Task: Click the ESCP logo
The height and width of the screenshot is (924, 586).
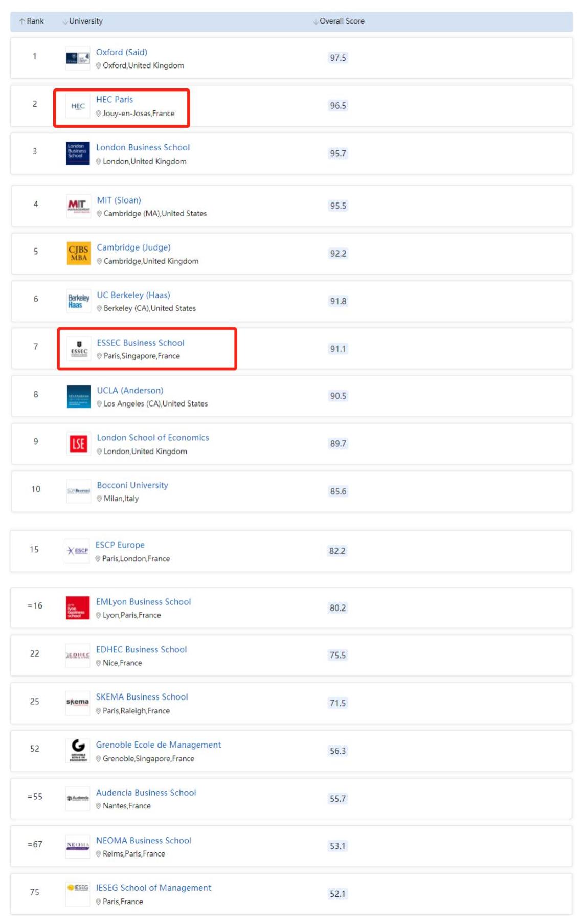Action: [77, 551]
